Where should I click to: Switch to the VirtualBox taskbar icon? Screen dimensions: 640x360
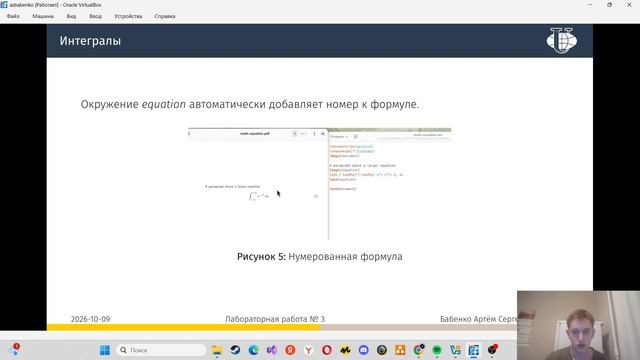pos(474,350)
